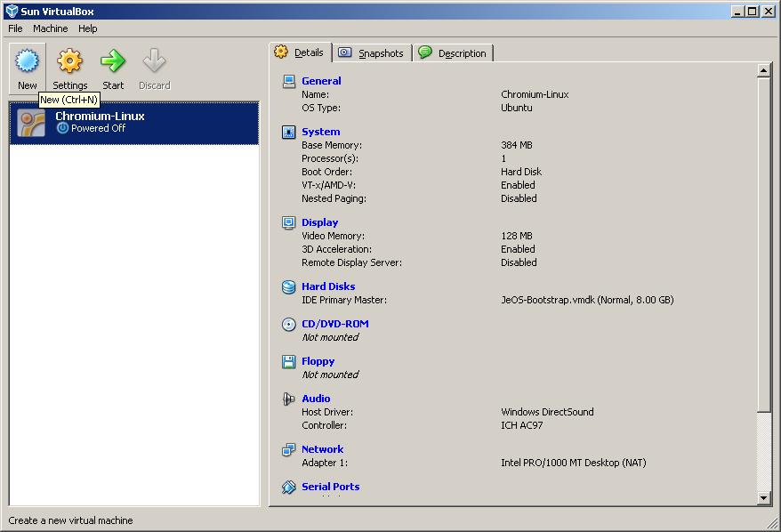Open the General settings link
The height and width of the screenshot is (532, 781).
coord(321,81)
